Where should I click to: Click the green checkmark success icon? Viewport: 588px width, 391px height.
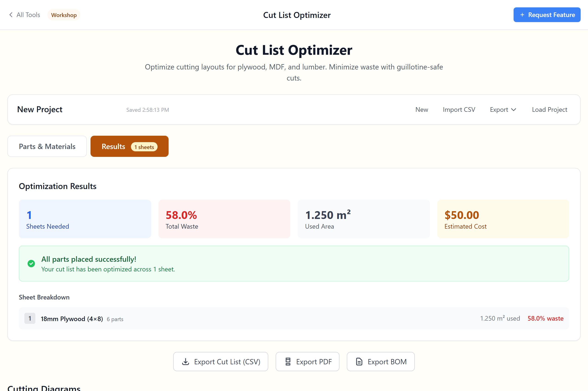pos(31,264)
